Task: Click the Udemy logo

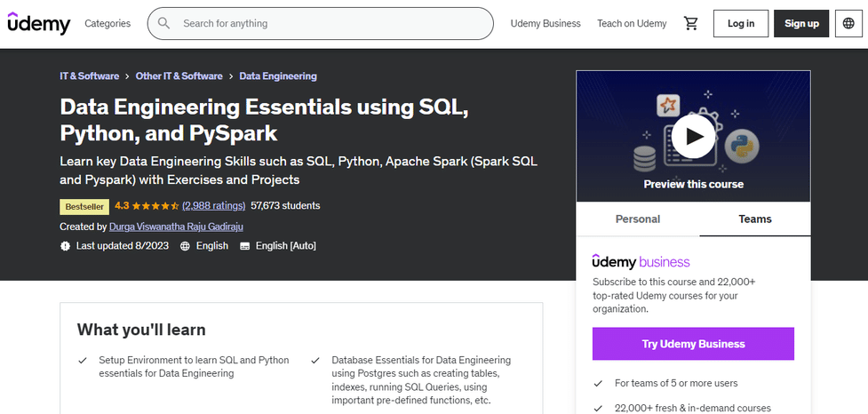Action: (x=39, y=24)
